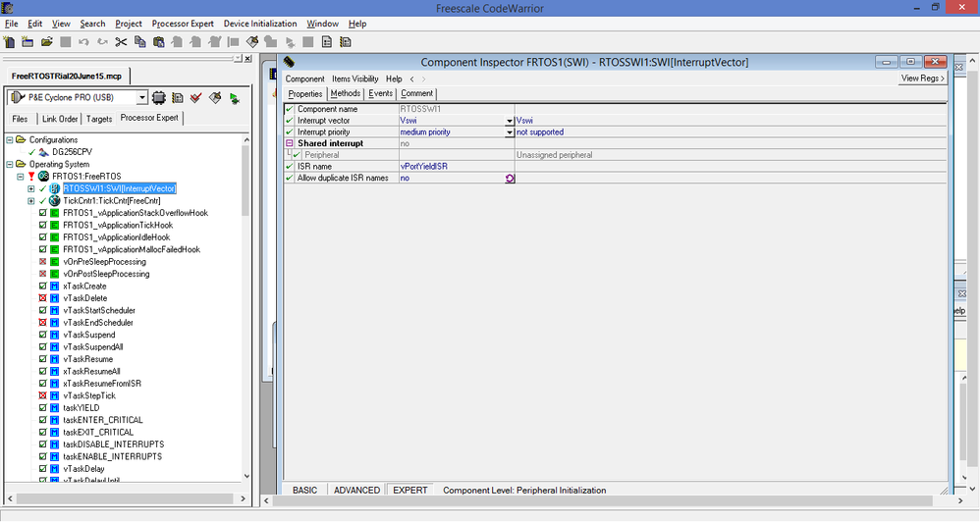Click the RTOSSWI1 interrupt vector component icon
The height and width of the screenshot is (522, 980).
[55, 188]
